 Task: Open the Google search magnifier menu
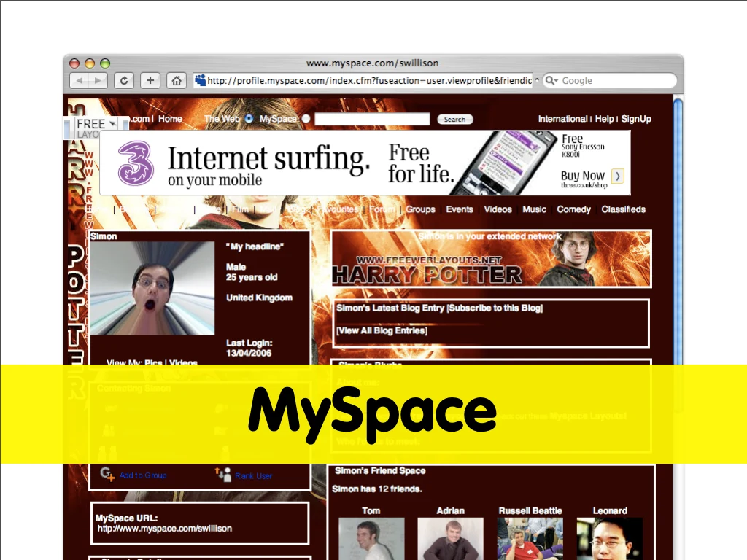(x=551, y=80)
